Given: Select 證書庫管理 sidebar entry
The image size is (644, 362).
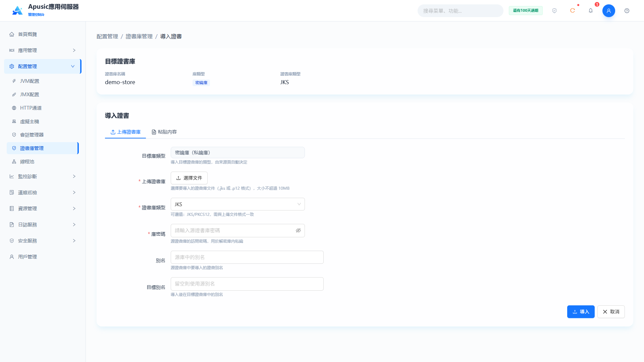Looking at the screenshot, I should (x=43, y=148).
